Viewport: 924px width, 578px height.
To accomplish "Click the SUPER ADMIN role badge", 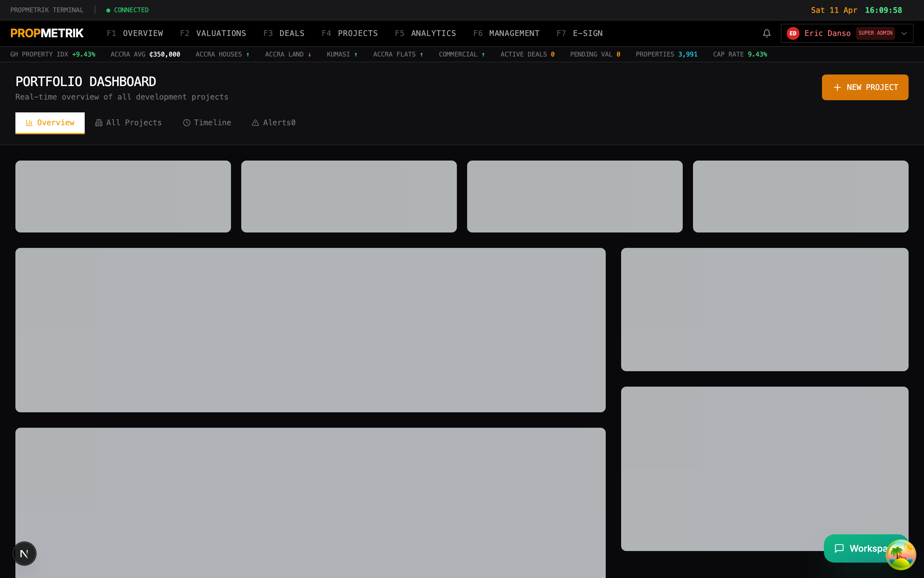I will pos(875,33).
